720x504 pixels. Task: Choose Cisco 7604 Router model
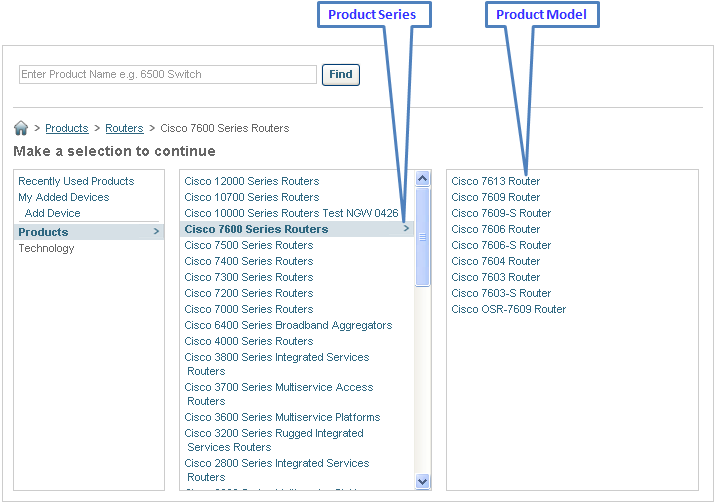(495, 262)
